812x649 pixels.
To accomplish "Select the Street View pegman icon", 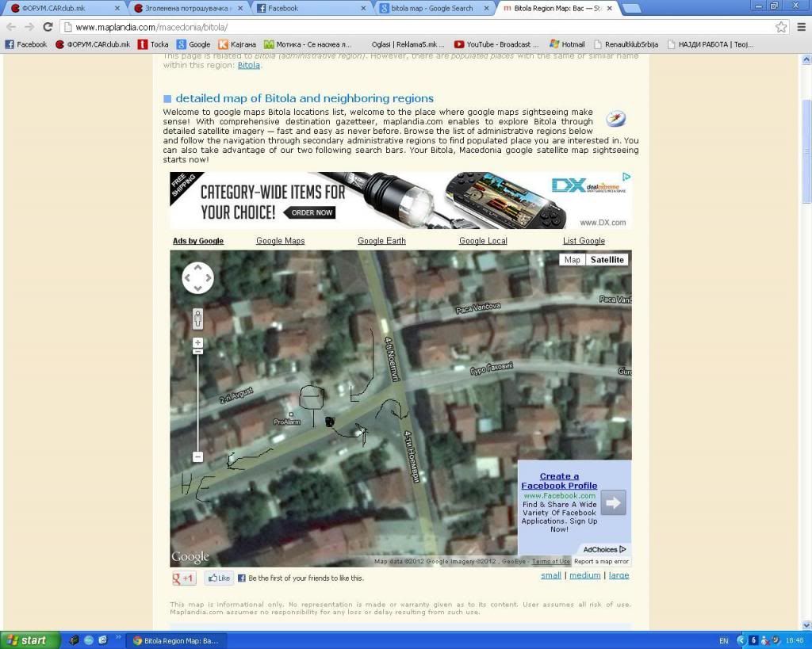I will click(x=197, y=319).
